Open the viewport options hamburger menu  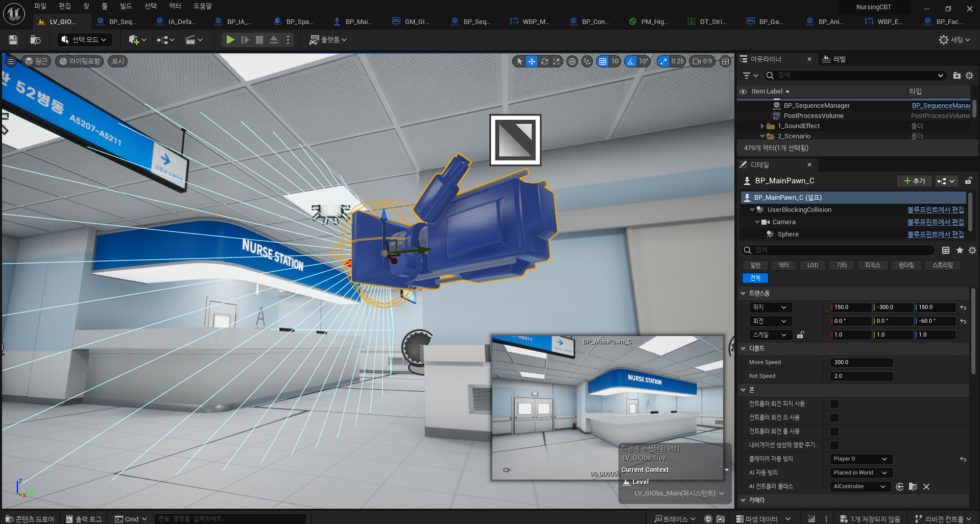[11, 61]
